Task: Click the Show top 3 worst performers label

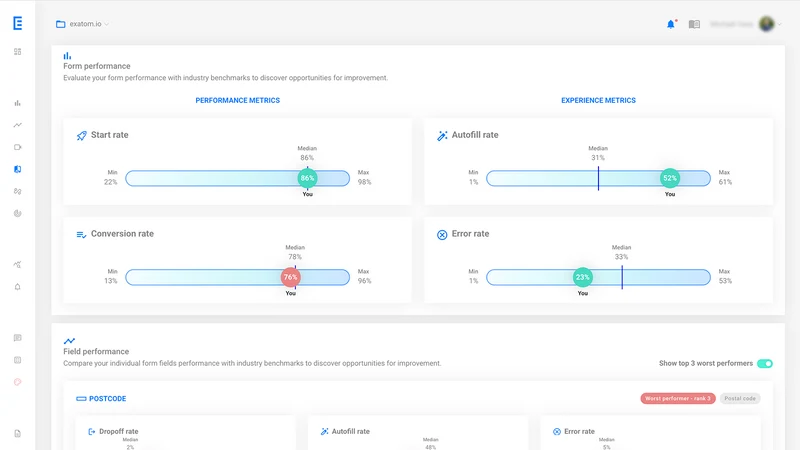Action: (x=706, y=363)
